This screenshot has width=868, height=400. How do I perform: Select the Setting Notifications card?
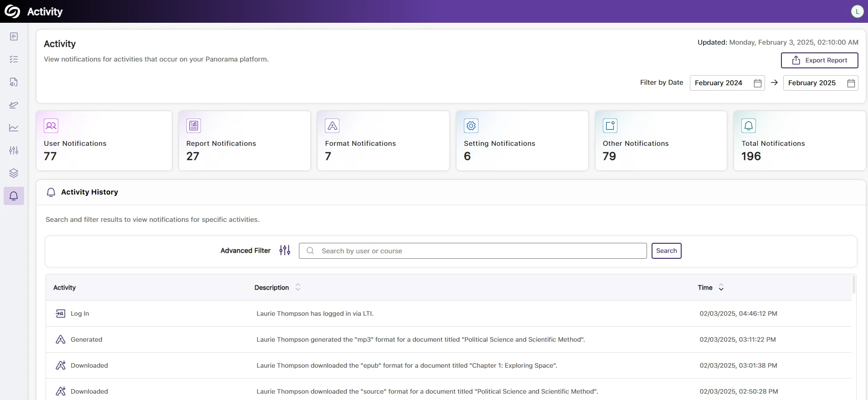(522, 141)
